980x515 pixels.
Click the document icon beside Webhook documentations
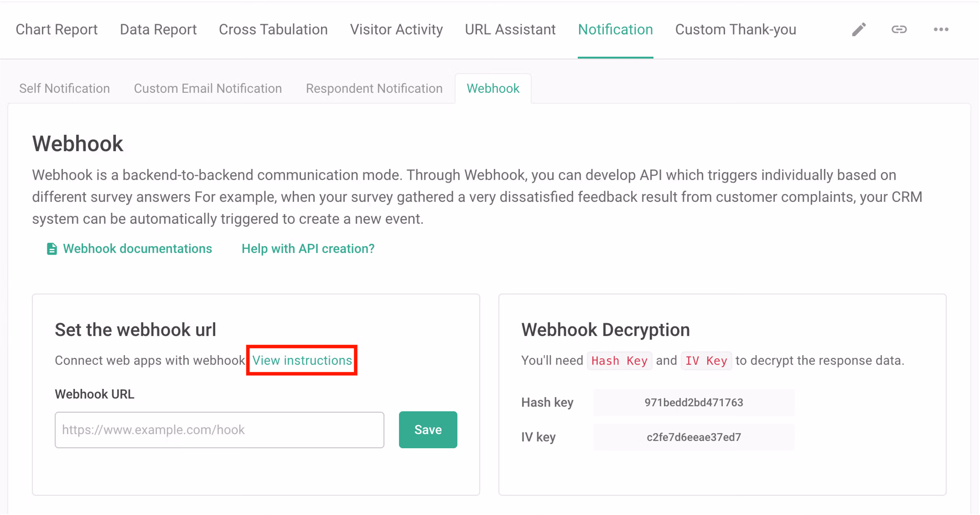tap(52, 249)
